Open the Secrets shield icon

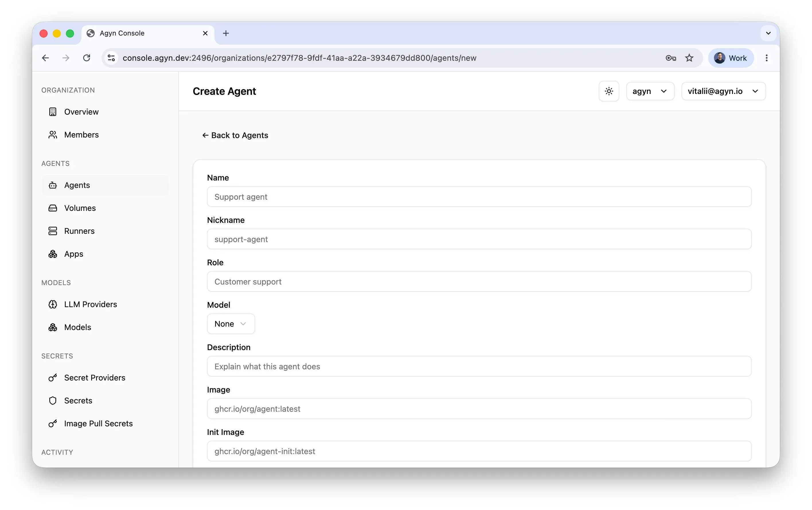tap(52, 401)
